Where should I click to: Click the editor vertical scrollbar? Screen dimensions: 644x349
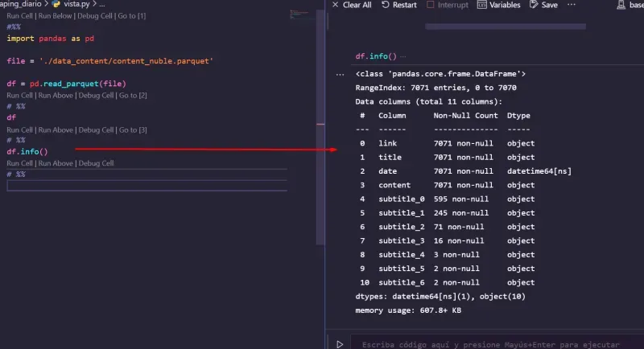pos(320,127)
